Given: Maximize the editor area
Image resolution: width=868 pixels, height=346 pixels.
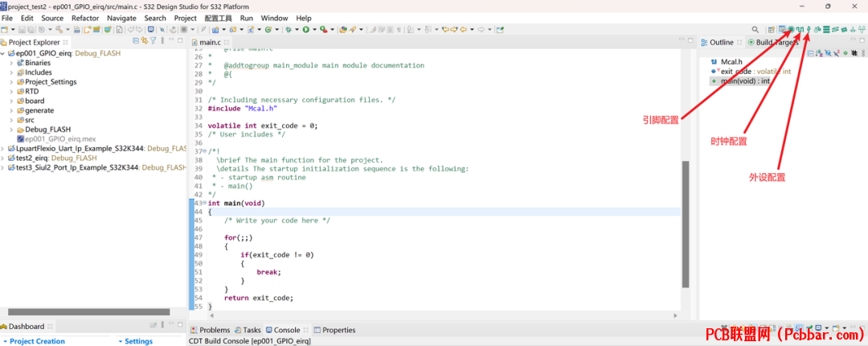Looking at the screenshot, I should point(690,40).
